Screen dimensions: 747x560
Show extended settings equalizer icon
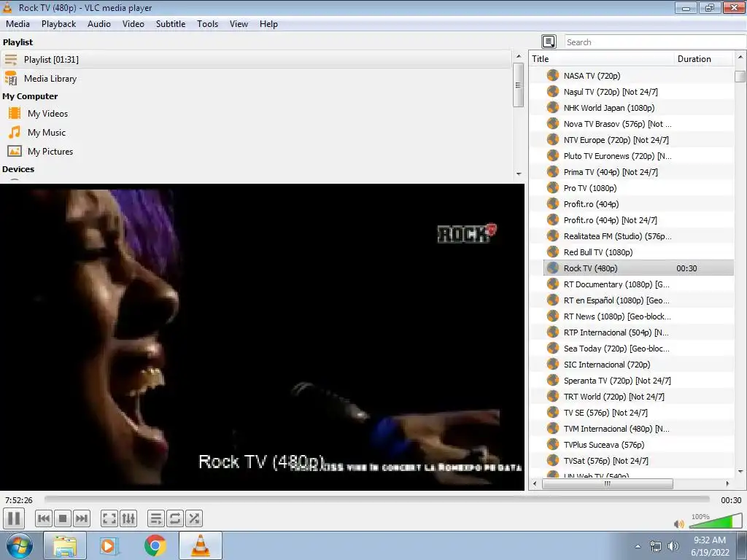pyautogui.click(x=128, y=518)
